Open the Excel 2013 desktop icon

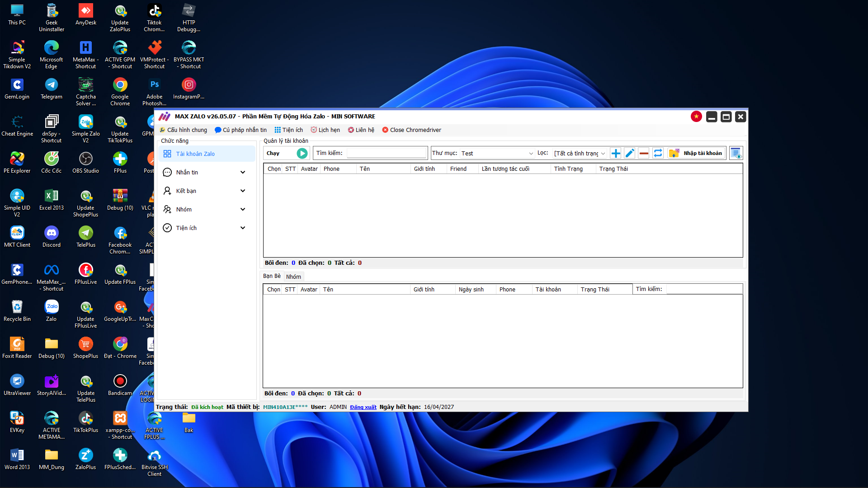coord(52,200)
